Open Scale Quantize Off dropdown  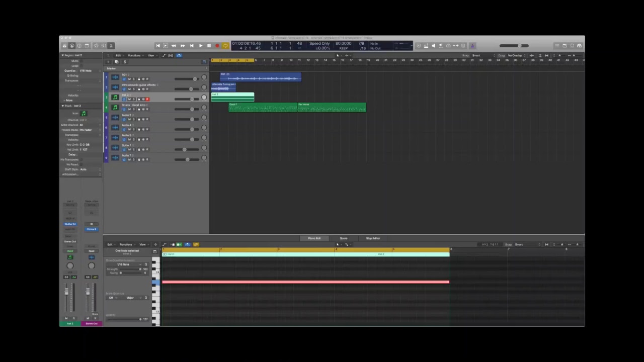[x=113, y=298]
